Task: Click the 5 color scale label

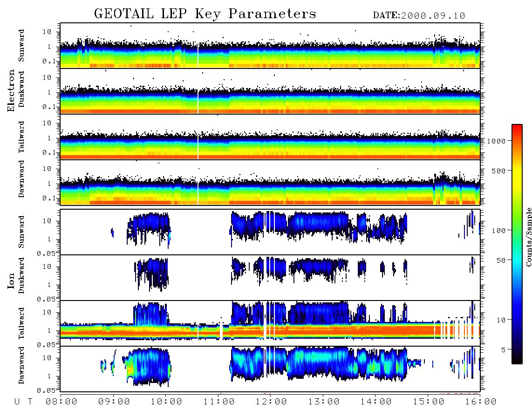Action: coord(504,349)
